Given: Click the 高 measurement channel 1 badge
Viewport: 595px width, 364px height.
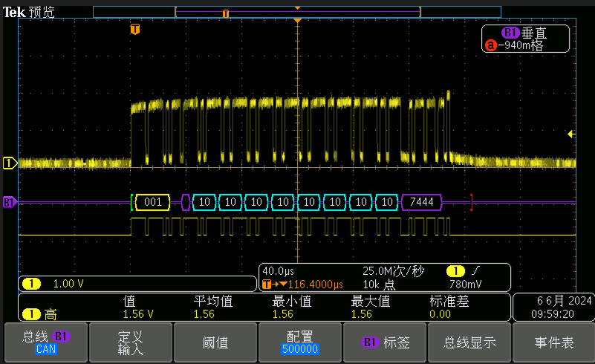Looking at the screenshot, I should 31,314.
